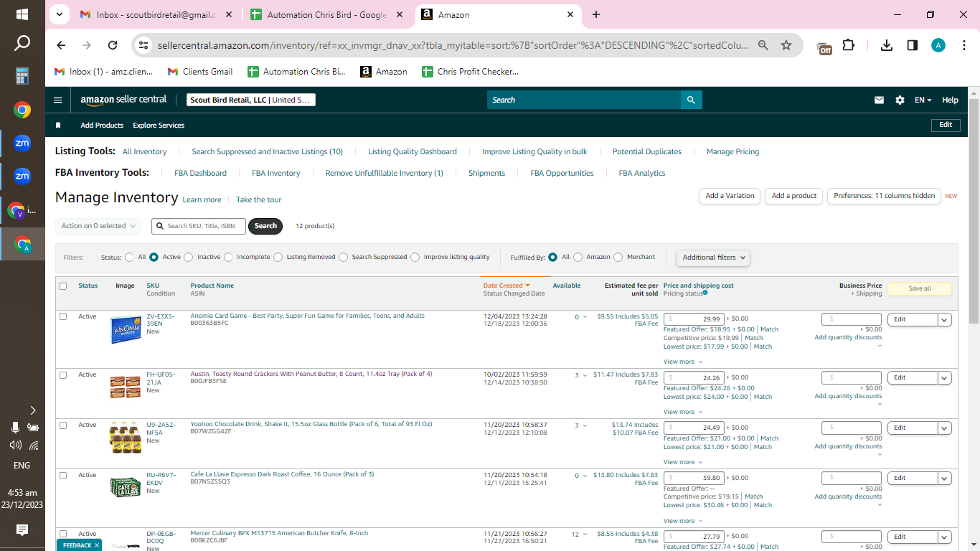
Task: Launch Calculator from the taskbar
Action: 22,76
